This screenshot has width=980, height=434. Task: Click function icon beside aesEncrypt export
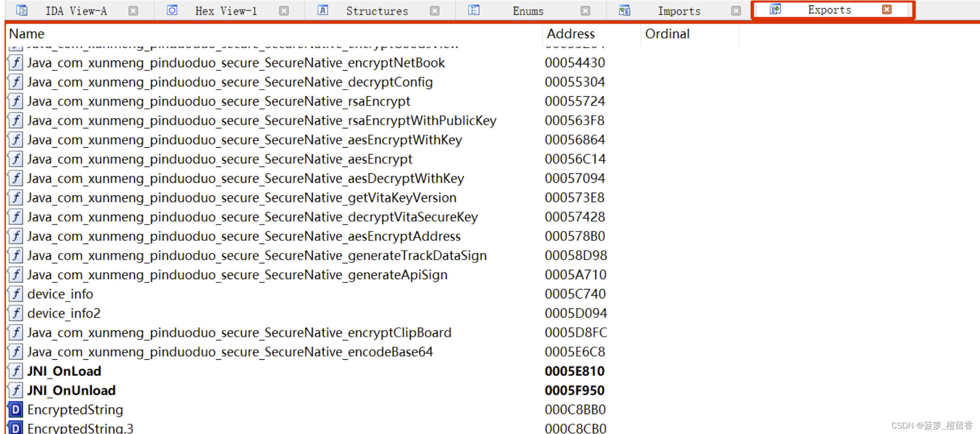point(16,159)
